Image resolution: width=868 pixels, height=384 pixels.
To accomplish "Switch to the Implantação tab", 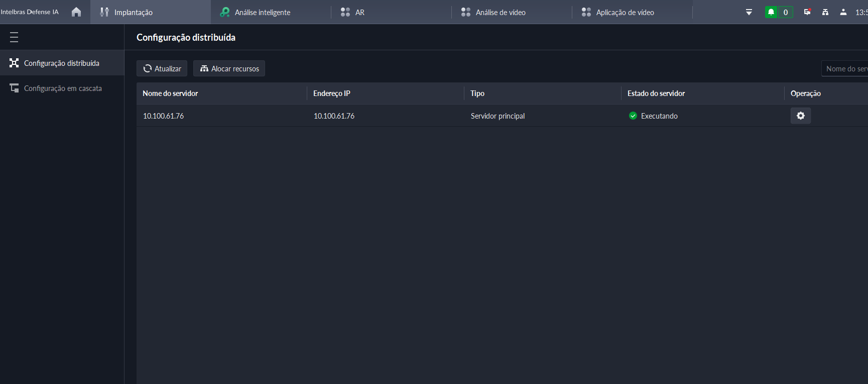I will (x=133, y=12).
